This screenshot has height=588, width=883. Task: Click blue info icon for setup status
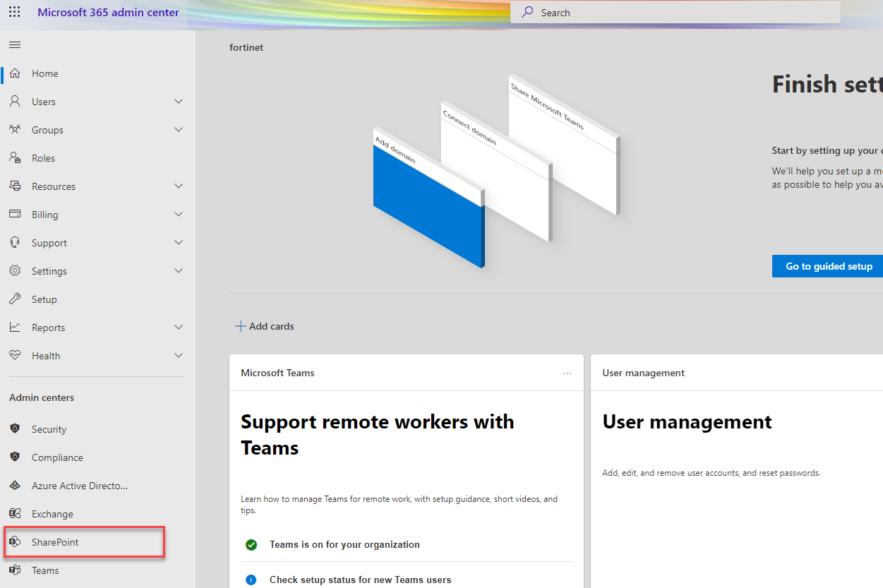click(251, 580)
